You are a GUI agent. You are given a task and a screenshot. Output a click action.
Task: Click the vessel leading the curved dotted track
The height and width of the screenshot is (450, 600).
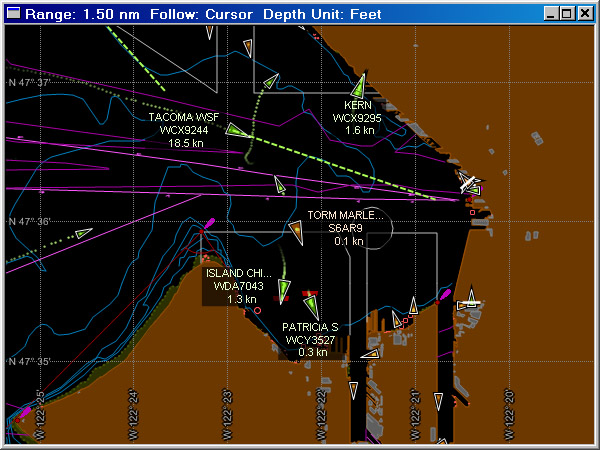271,81
